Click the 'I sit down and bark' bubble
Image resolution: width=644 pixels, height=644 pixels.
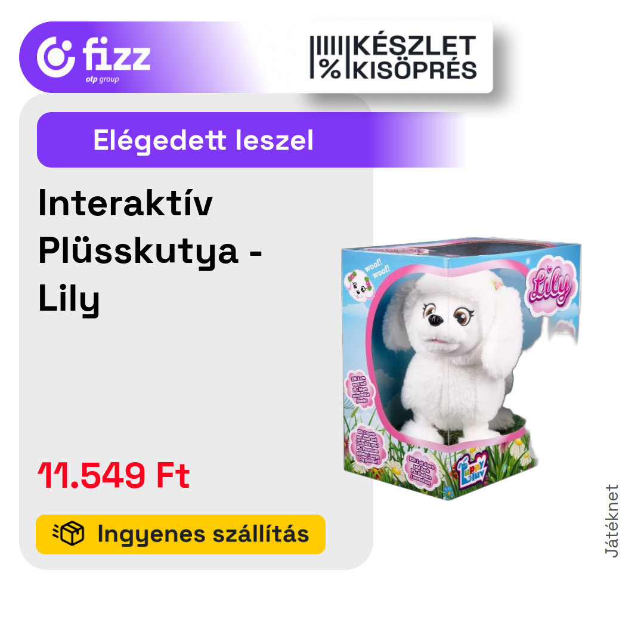pos(422,471)
